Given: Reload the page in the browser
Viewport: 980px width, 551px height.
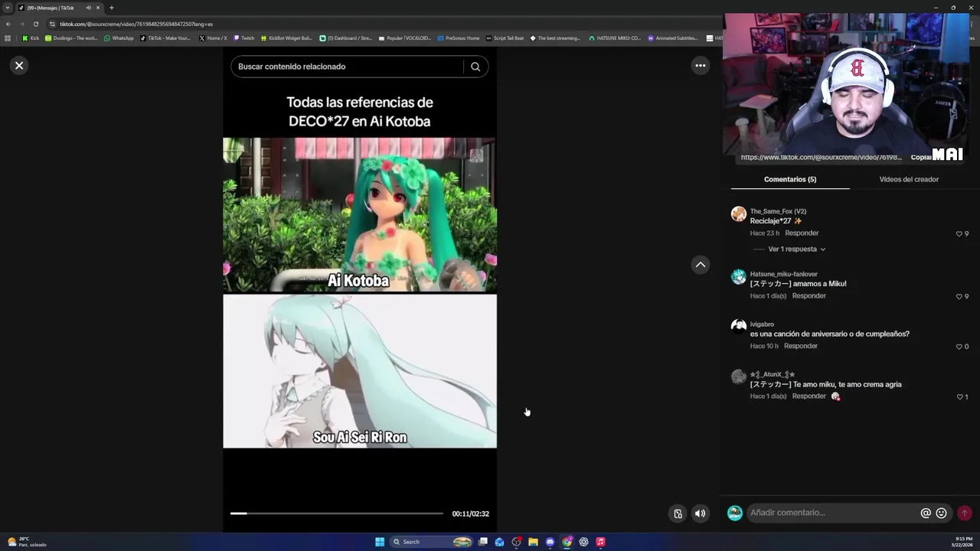Looking at the screenshot, I should (x=35, y=24).
